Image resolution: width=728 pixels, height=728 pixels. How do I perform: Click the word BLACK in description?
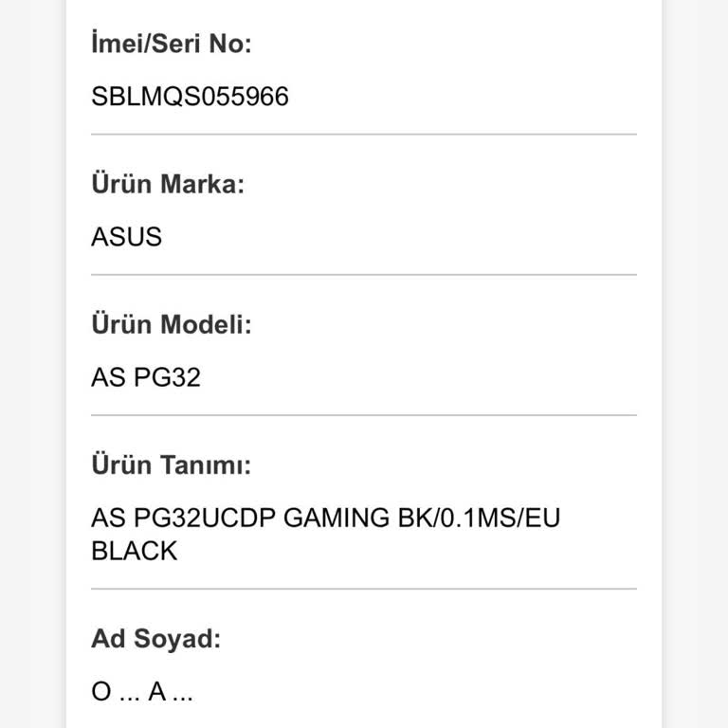tap(134, 551)
